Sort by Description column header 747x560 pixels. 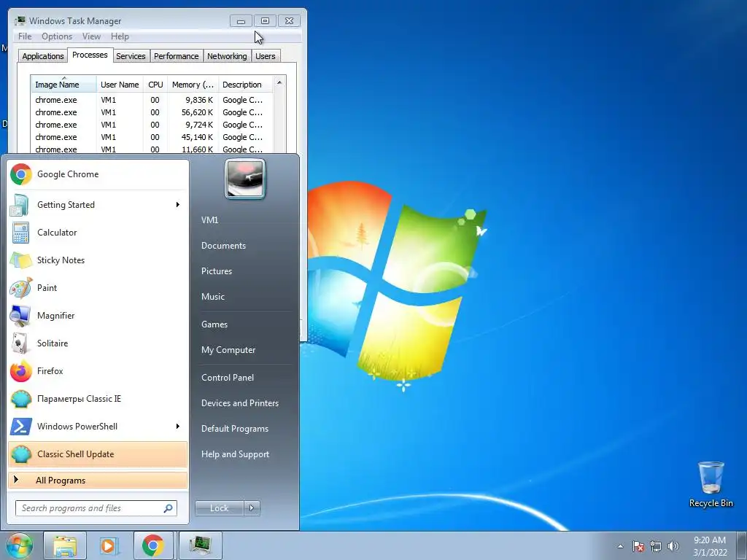click(245, 85)
